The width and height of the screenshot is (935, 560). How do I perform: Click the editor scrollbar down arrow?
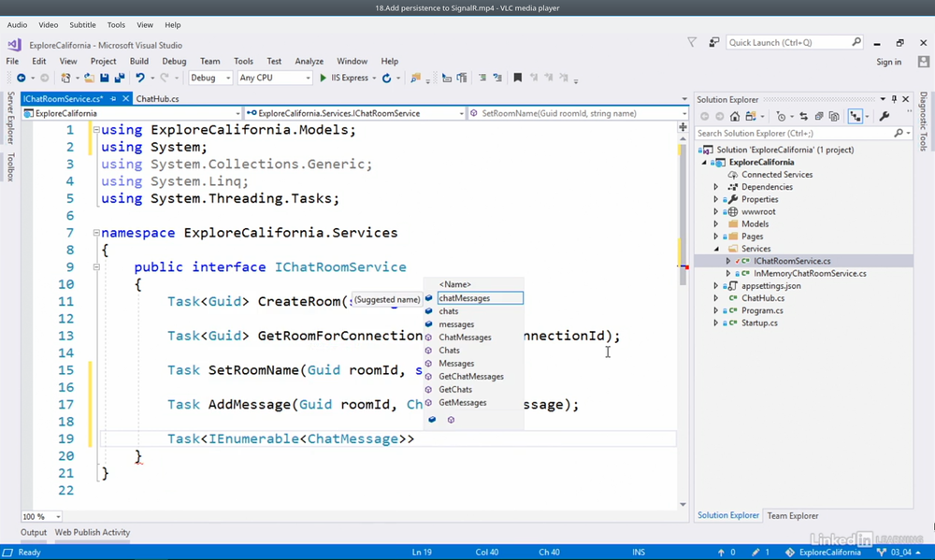point(683,505)
